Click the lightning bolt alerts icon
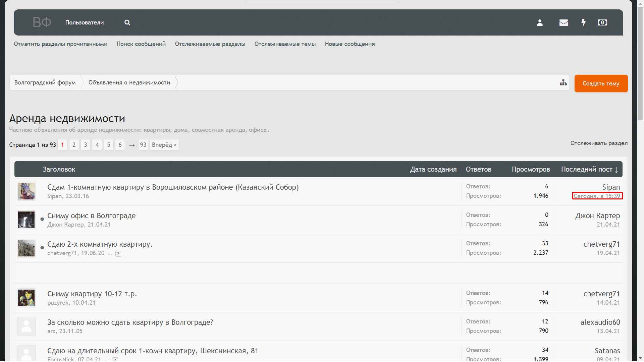The width and height of the screenshot is (644, 362). pyautogui.click(x=584, y=22)
